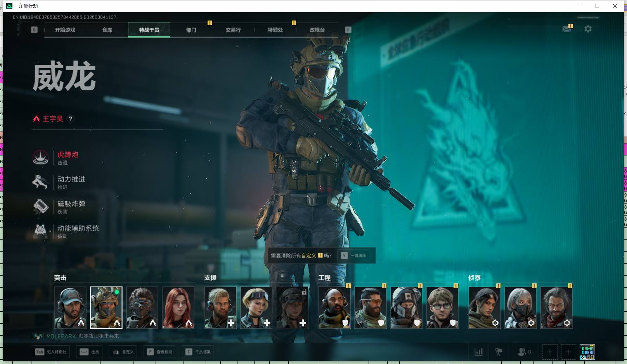This screenshot has width=627, height=364.
Task: Select the 虎蹲炮 skill icon
Action: click(40, 157)
